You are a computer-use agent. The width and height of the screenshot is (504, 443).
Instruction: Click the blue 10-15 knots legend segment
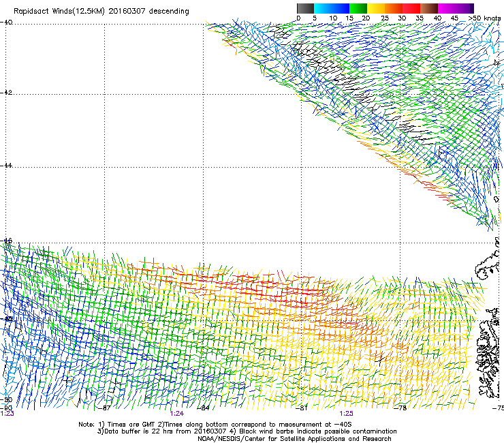pyautogui.click(x=341, y=8)
